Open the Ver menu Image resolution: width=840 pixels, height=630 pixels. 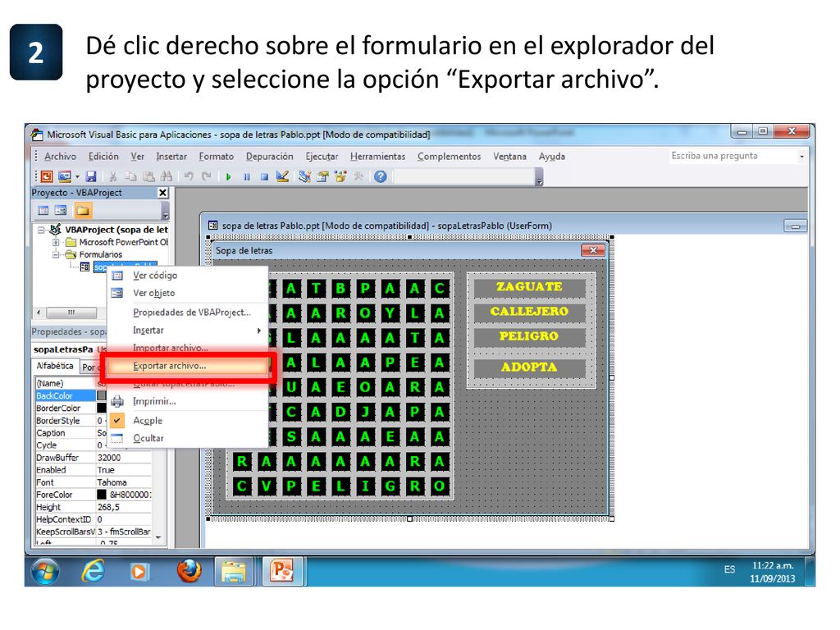(x=137, y=157)
